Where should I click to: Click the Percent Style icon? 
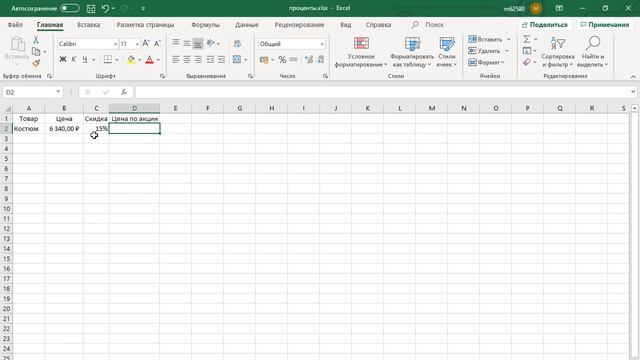tap(282, 60)
